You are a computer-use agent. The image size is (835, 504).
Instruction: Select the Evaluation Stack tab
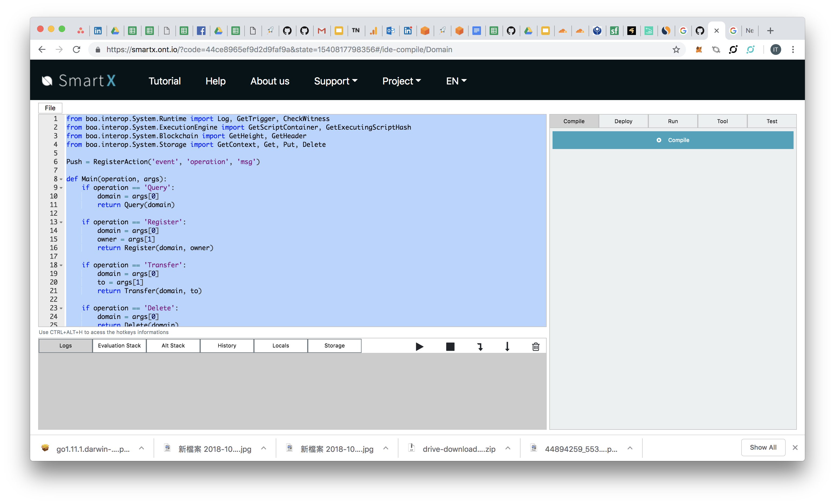[119, 345]
